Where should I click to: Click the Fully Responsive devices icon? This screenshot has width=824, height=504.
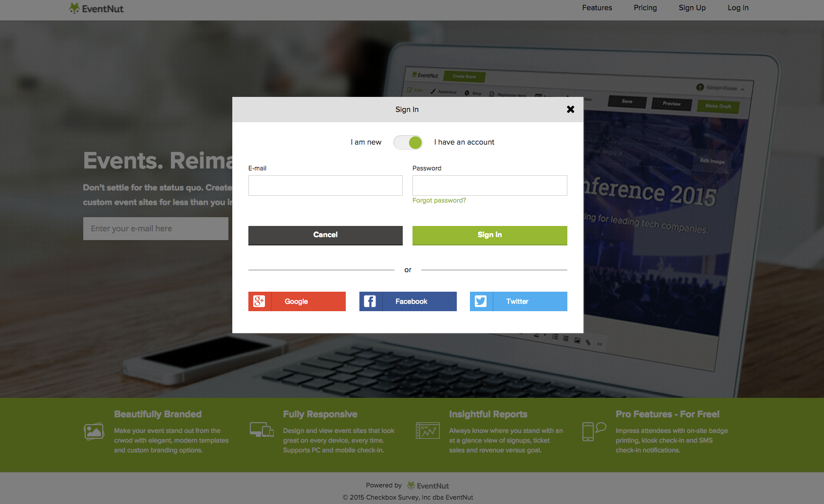262,430
